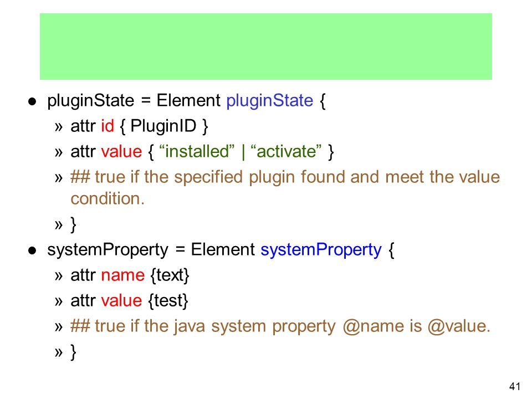Click the red name attribute

[123, 275]
